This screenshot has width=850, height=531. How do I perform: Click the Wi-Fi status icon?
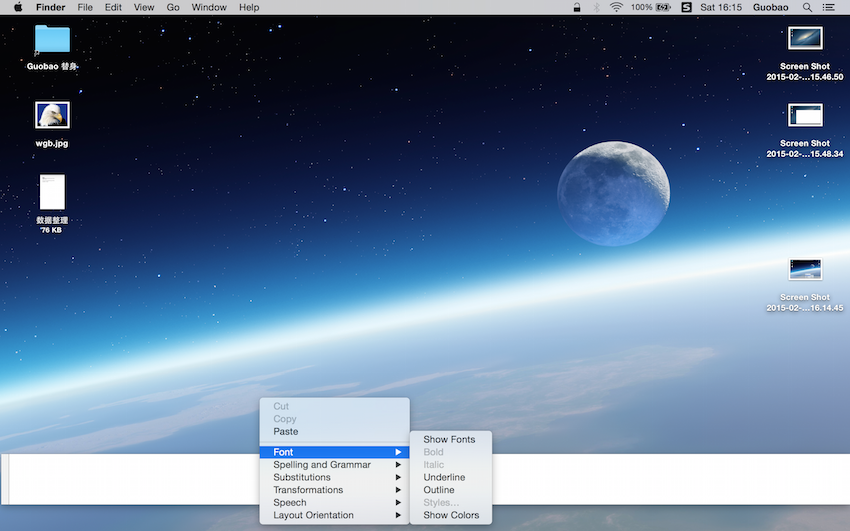click(x=616, y=7)
